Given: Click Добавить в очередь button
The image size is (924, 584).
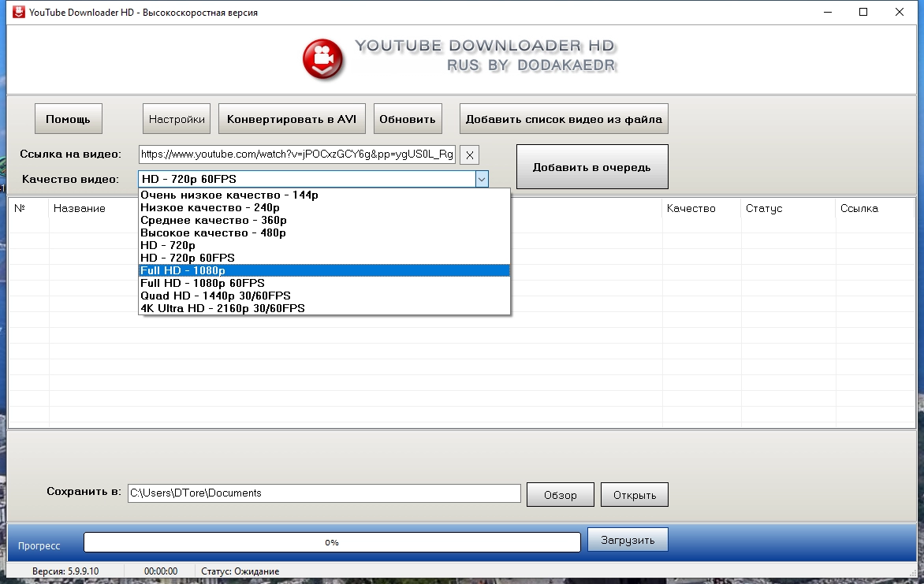Looking at the screenshot, I should click(592, 167).
